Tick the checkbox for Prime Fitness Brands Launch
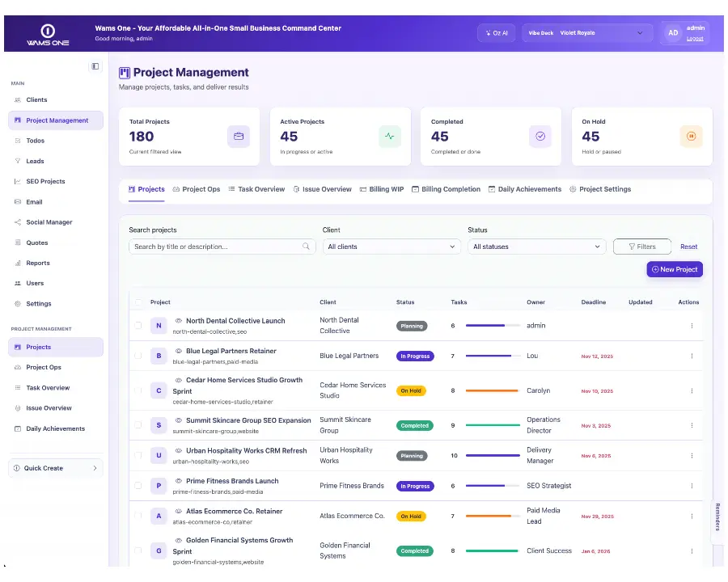The image size is (728, 582). click(x=138, y=486)
